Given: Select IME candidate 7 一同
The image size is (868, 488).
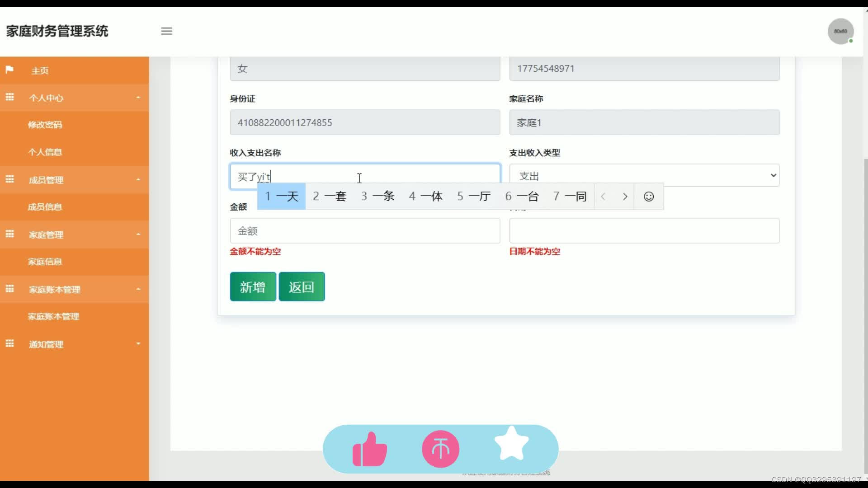Looking at the screenshot, I should tap(570, 197).
